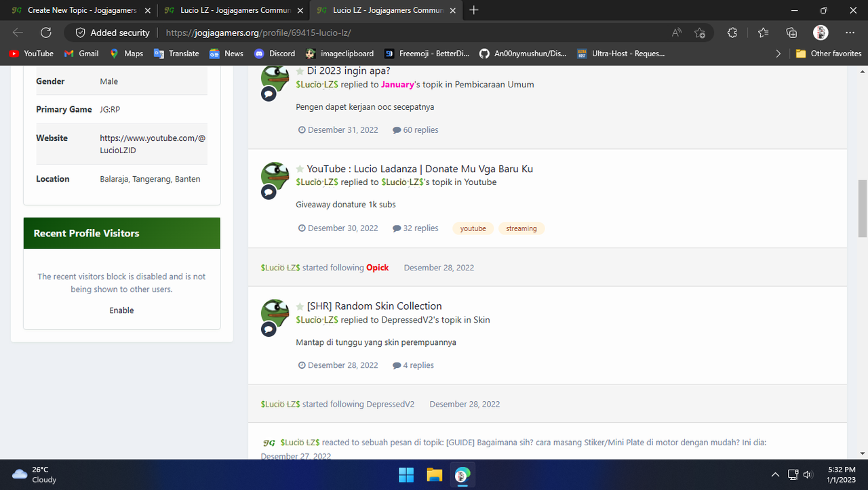This screenshot has width=868, height=490.
Task: Open Gmail bookmark
Action: pyautogui.click(x=81, y=54)
